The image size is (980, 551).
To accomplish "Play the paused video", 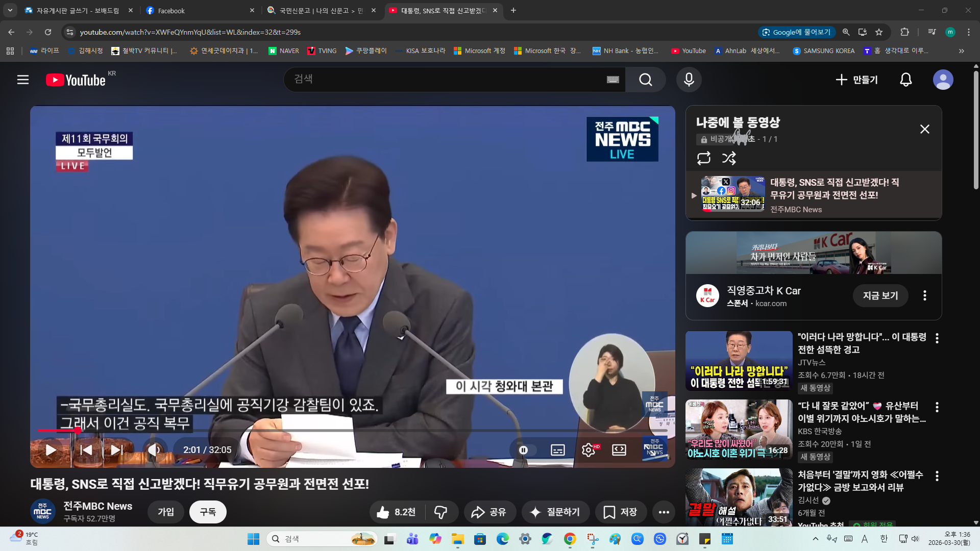I will [51, 450].
